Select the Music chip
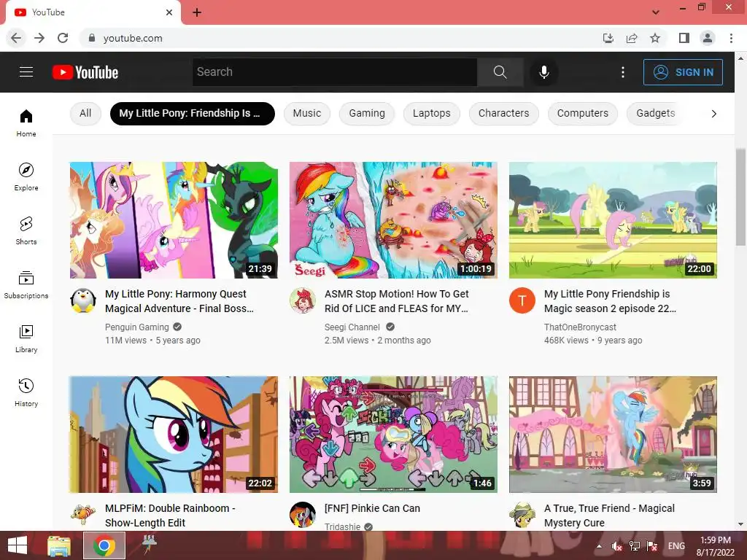 (307, 113)
